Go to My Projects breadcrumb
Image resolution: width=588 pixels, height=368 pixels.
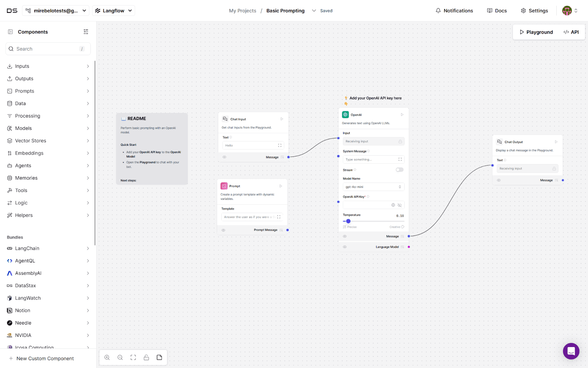click(x=243, y=11)
